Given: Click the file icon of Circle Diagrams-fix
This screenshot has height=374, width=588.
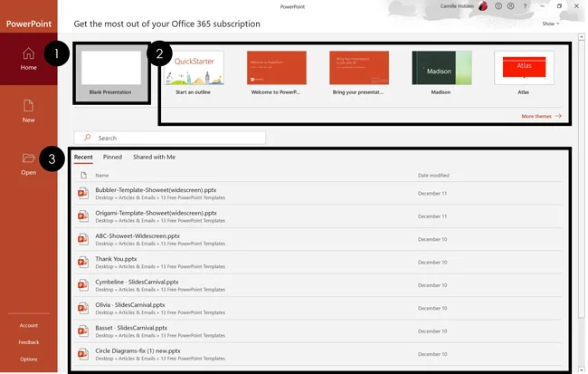Looking at the screenshot, I should click(x=83, y=354).
